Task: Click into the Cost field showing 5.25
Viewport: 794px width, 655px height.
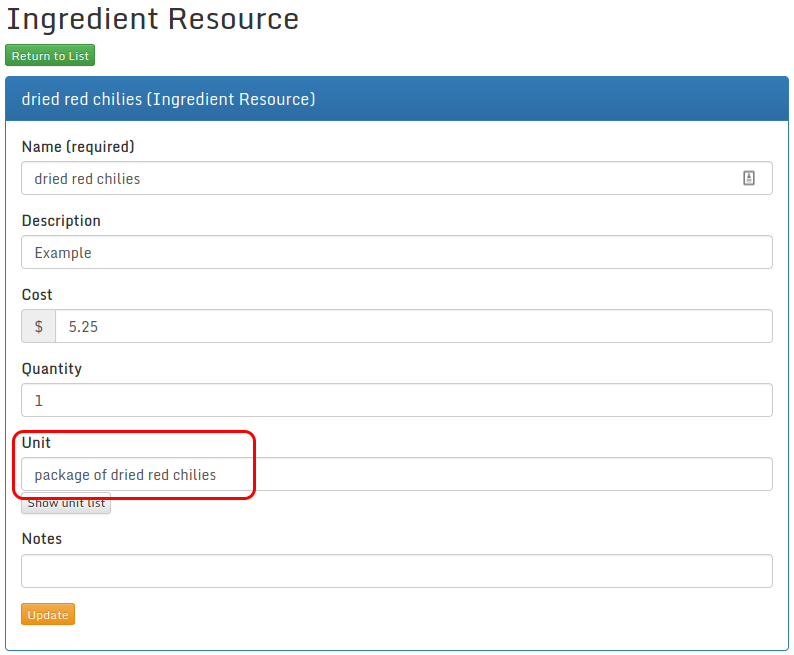Action: click(x=412, y=326)
